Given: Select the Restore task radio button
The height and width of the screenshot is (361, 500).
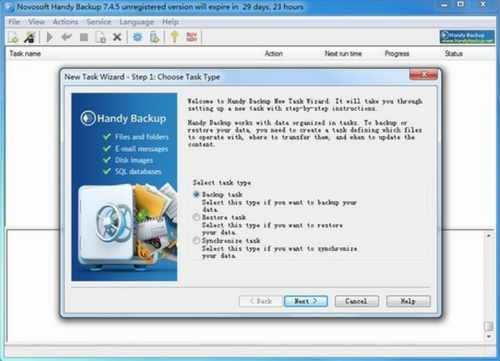Looking at the screenshot, I should tap(196, 217).
